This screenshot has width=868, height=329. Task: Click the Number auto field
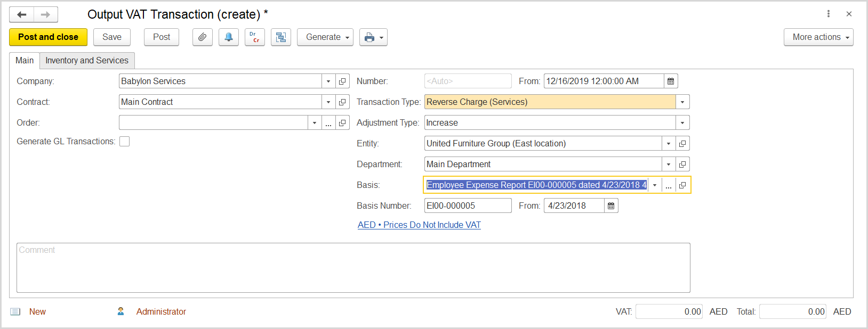click(x=468, y=81)
